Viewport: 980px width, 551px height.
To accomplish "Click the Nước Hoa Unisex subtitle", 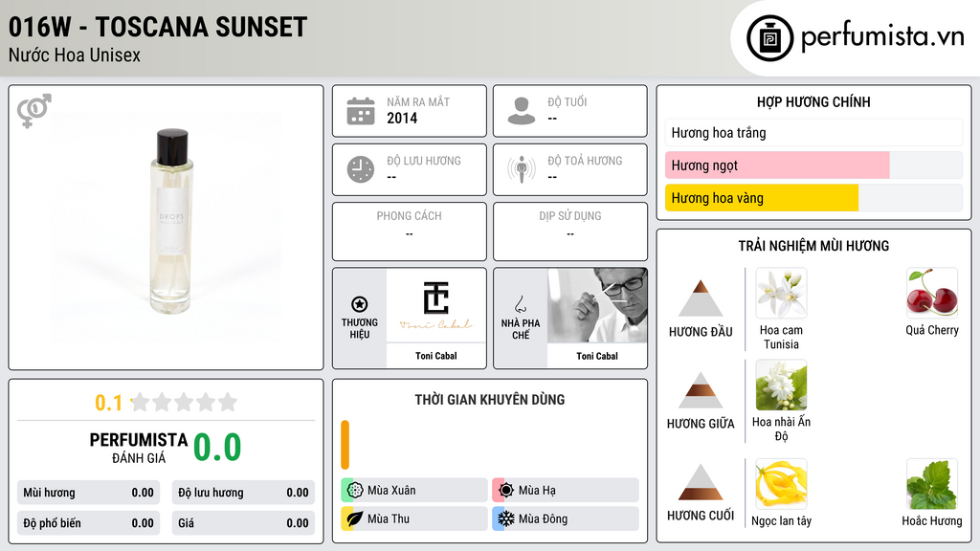I will [x=75, y=55].
